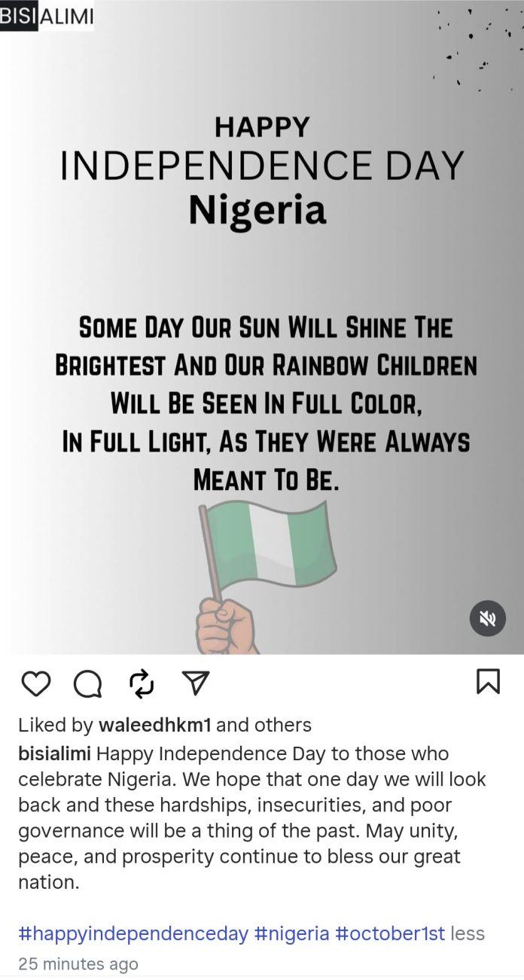The width and height of the screenshot is (524, 980).
Task: Click the BISI ALIMI logo
Action: point(47,17)
